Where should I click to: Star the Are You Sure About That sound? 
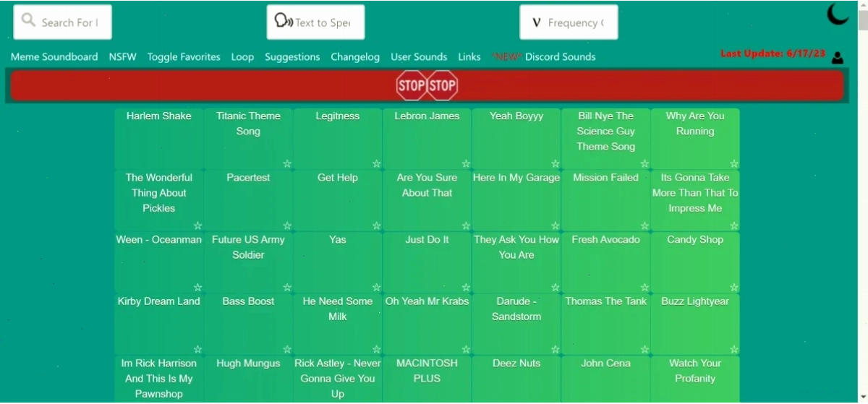[466, 226]
